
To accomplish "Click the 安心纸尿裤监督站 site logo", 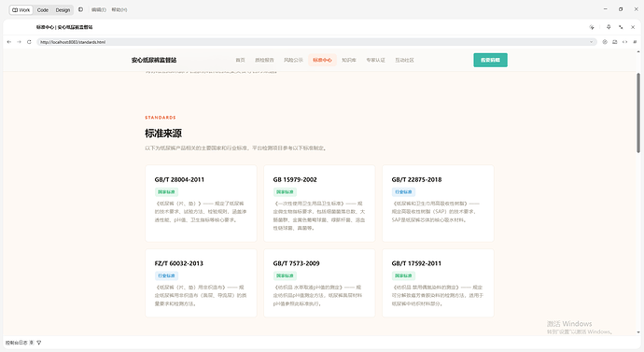I will click(154, 60).
